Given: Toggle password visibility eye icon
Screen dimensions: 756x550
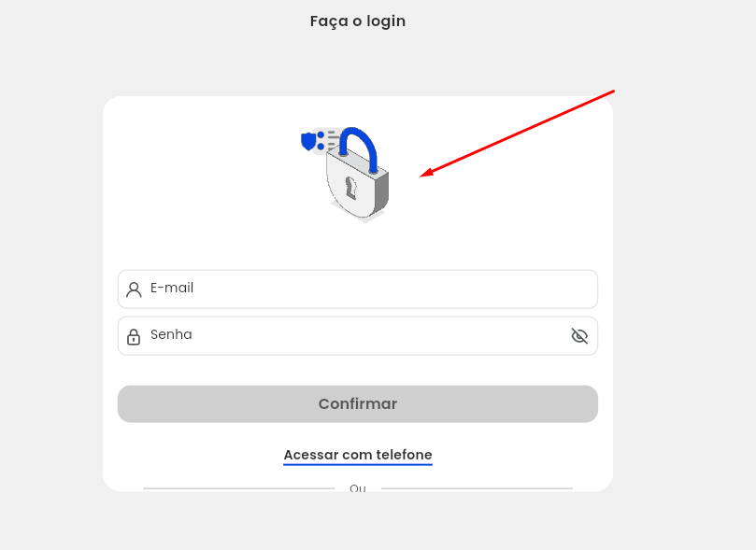Looking at the screenshot, I should 579,336.
